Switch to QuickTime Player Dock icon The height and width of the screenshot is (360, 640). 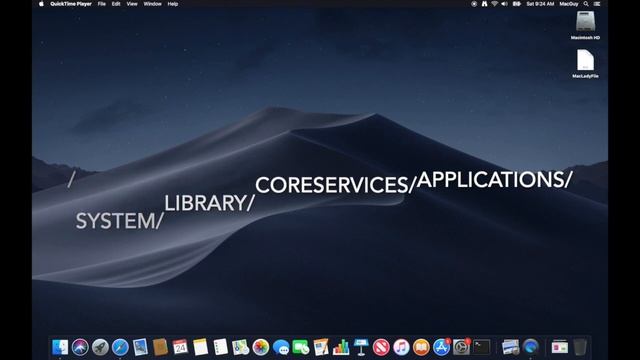[x=531, y=347]
